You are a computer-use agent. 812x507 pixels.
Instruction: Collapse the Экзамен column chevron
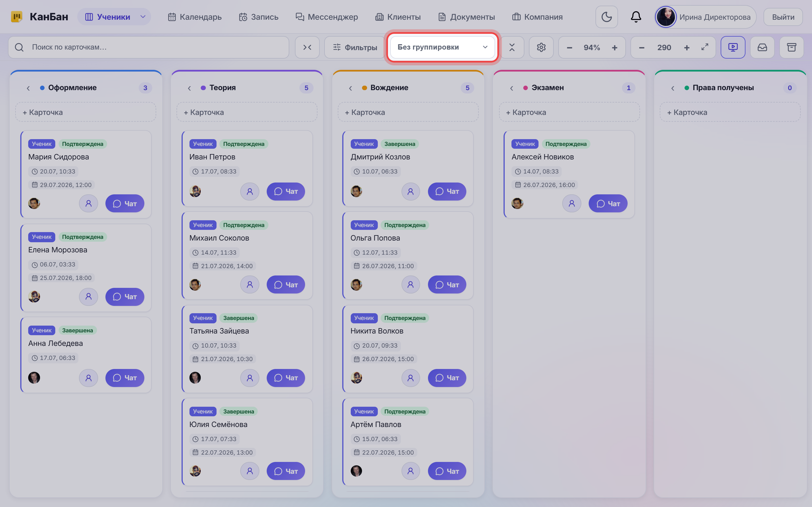512,88
